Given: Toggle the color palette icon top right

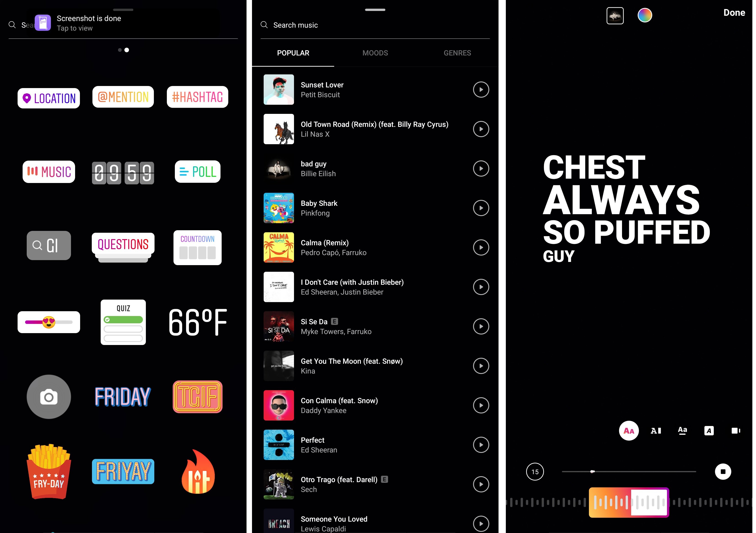Looking at the screenshot, I should tap(645, 15).
